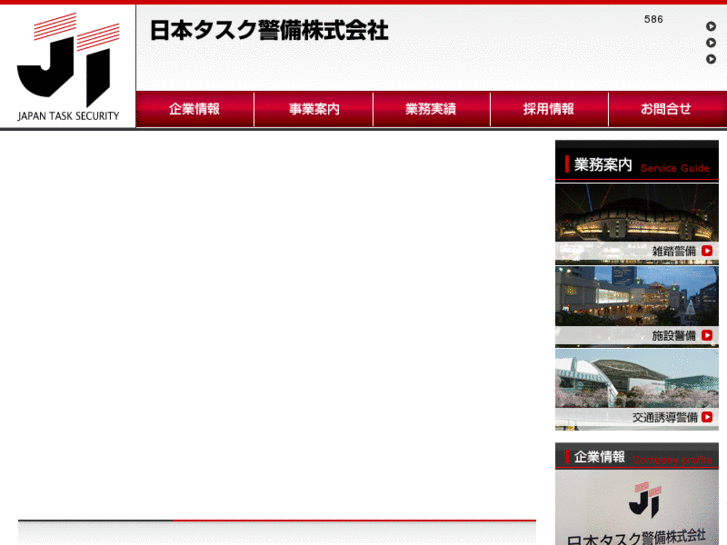Click the red arrow icon beside 雑踏警備
Viewport: 727px width, 545px height.
[x=707, y=251]
